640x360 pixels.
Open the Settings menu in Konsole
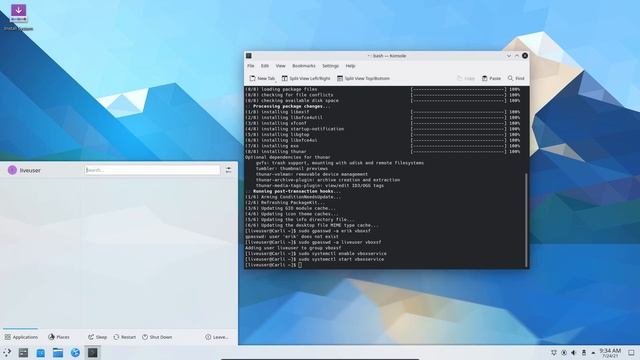point(331,66)
